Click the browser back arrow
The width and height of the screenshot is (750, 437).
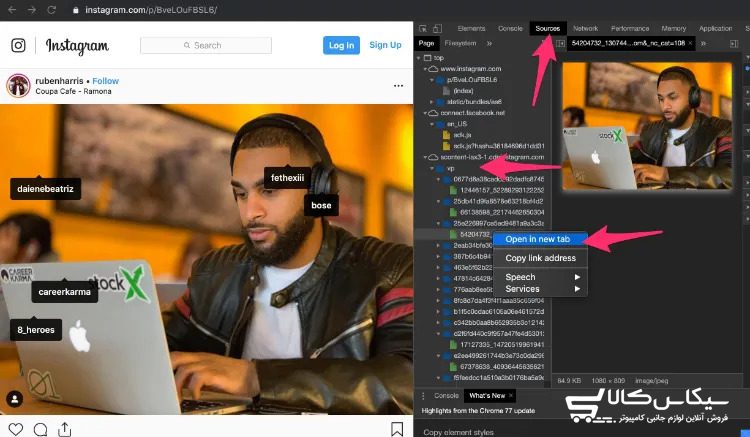pyautogui.click(x=12, y=10)
